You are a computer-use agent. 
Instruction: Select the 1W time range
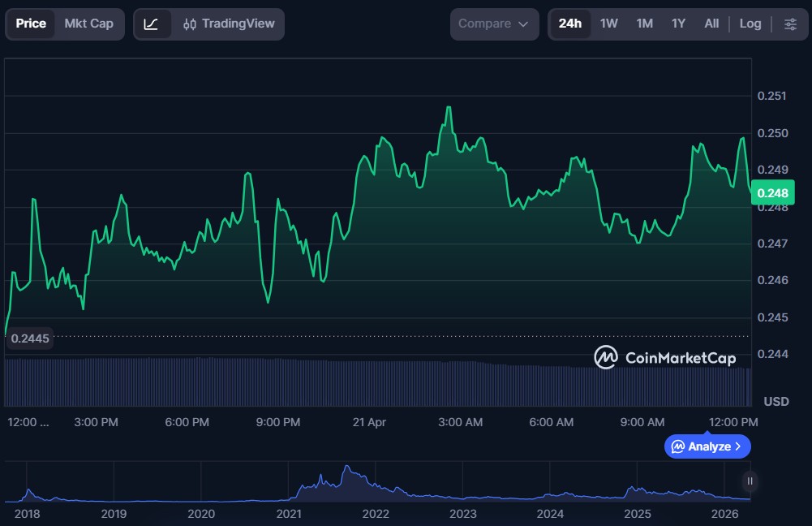click(608, 24)
